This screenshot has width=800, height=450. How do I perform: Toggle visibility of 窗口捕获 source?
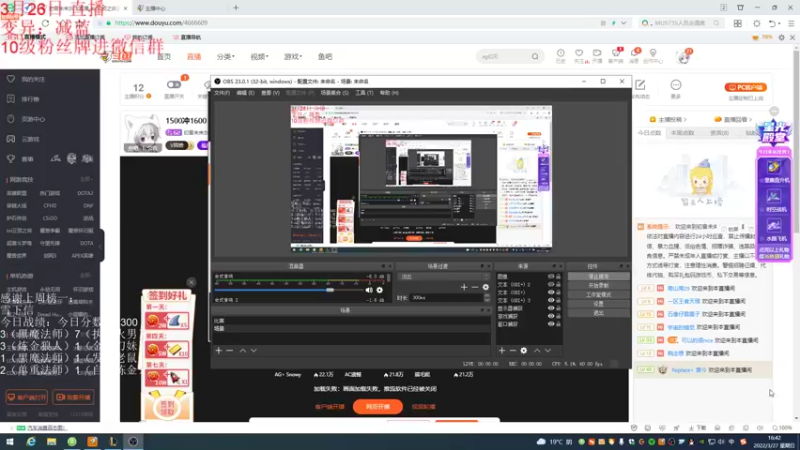[x=551, y=324]
